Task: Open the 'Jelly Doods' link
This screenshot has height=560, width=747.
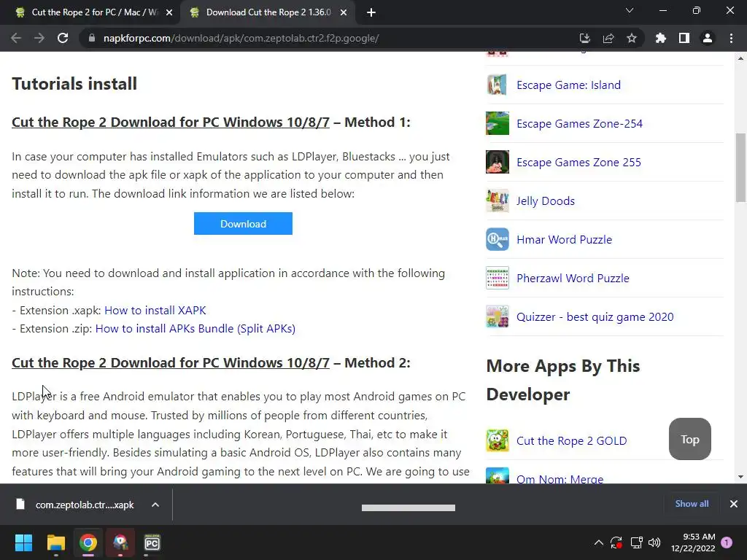Action: click(x=546, y=201)
